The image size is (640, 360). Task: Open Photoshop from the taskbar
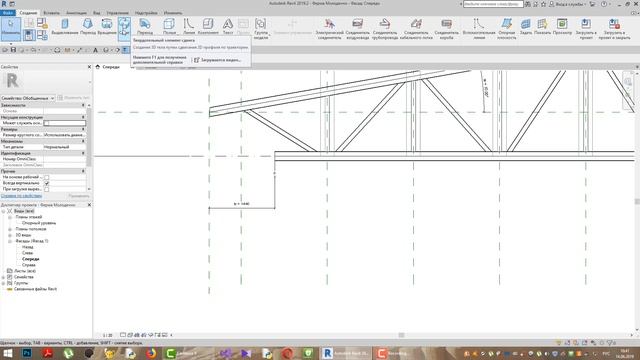[x=27, y=353]
